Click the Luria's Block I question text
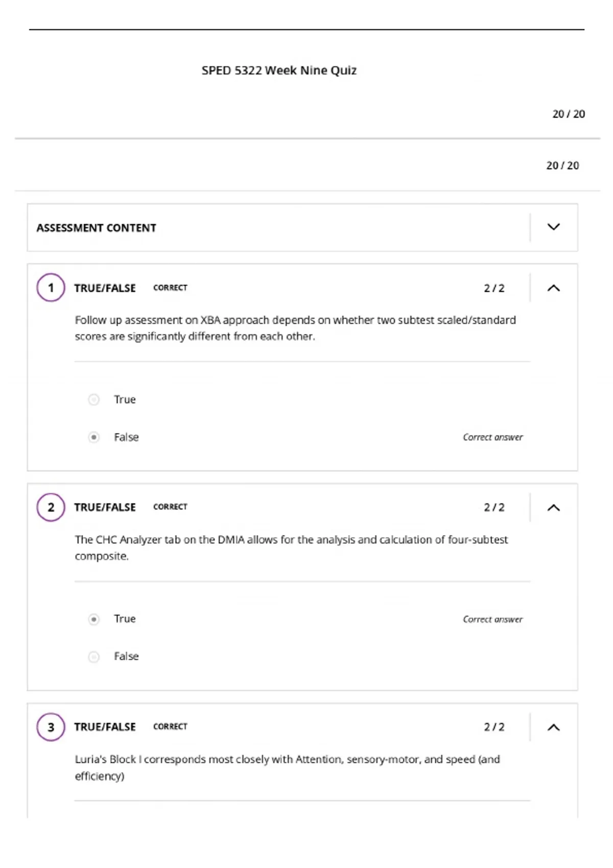The height and width of the screenshot is (868, 613). [x=287, y=767]
